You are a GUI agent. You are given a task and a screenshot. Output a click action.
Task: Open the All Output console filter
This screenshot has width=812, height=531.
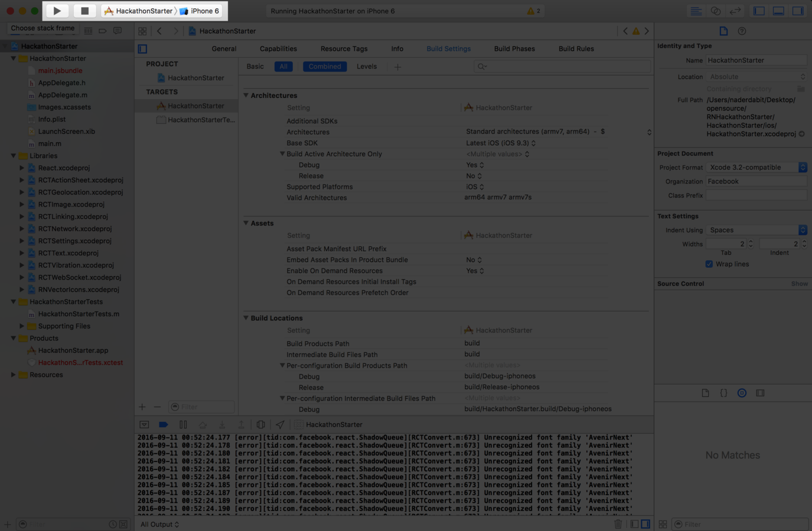pyautogui.click(x=159, y=524)
